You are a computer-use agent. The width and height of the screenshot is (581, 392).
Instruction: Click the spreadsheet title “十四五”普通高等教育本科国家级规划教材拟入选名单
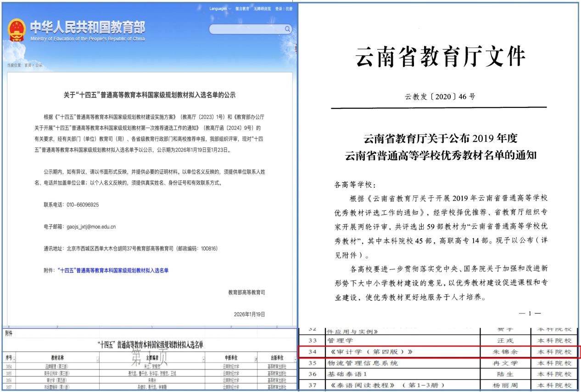[150, 345]
